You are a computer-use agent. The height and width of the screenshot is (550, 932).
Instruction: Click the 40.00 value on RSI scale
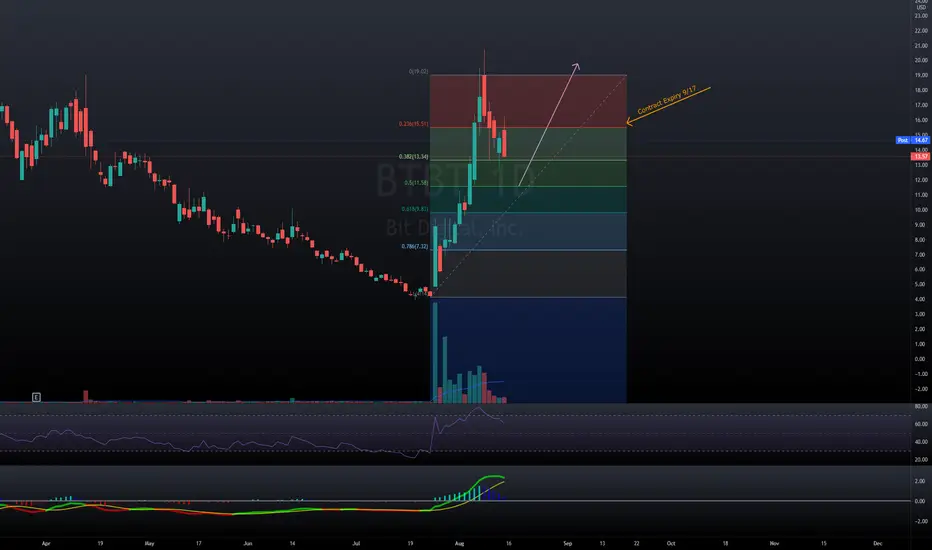coord(921,442)
